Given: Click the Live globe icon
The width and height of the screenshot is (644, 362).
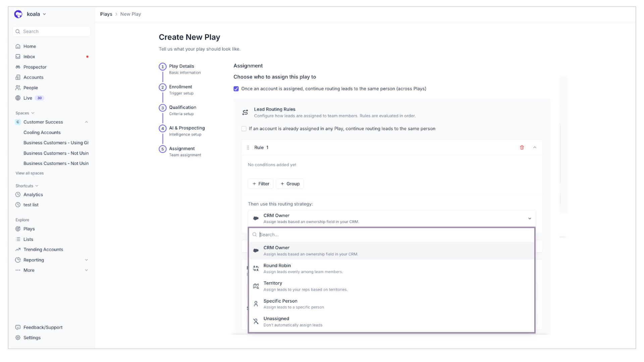Looking at the screenshot, I should 18,98.
